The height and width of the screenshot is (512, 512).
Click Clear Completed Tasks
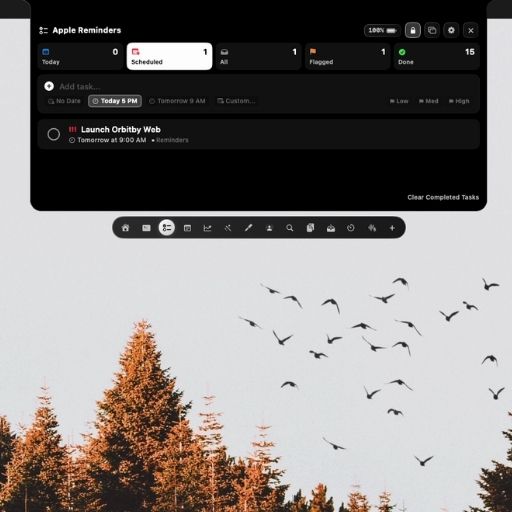click(443, 197)
